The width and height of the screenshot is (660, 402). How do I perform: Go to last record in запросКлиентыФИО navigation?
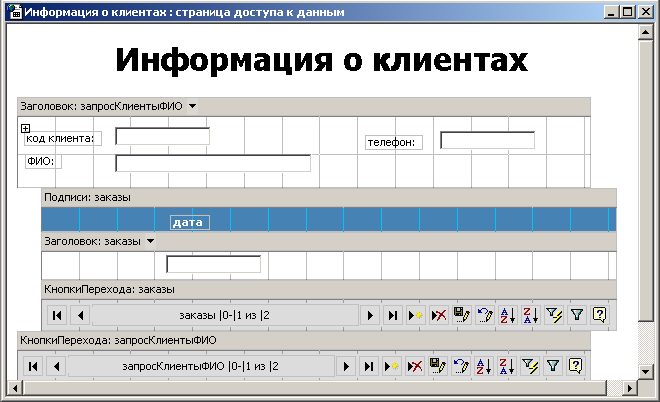tap(369, 366)
